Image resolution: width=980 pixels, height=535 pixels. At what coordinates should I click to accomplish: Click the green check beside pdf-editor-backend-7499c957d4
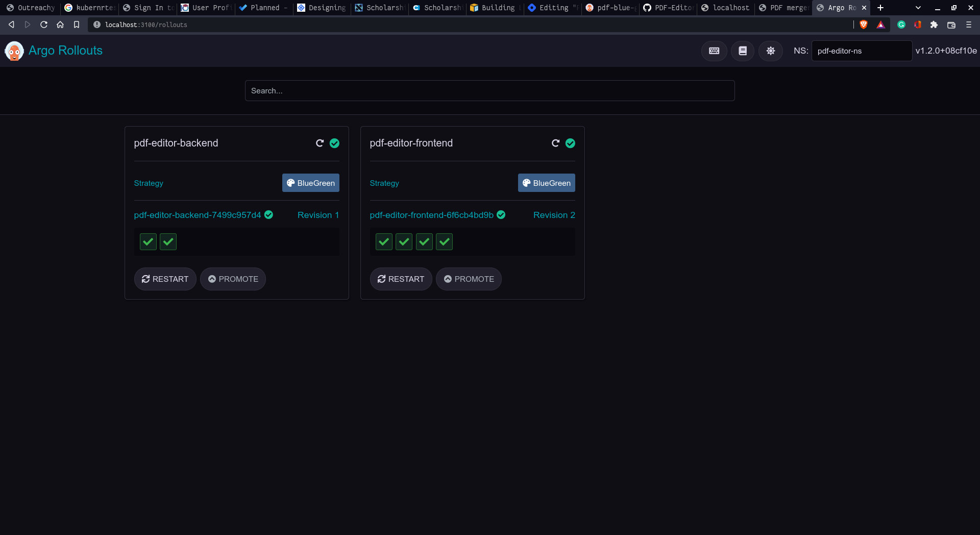[268, 215]
